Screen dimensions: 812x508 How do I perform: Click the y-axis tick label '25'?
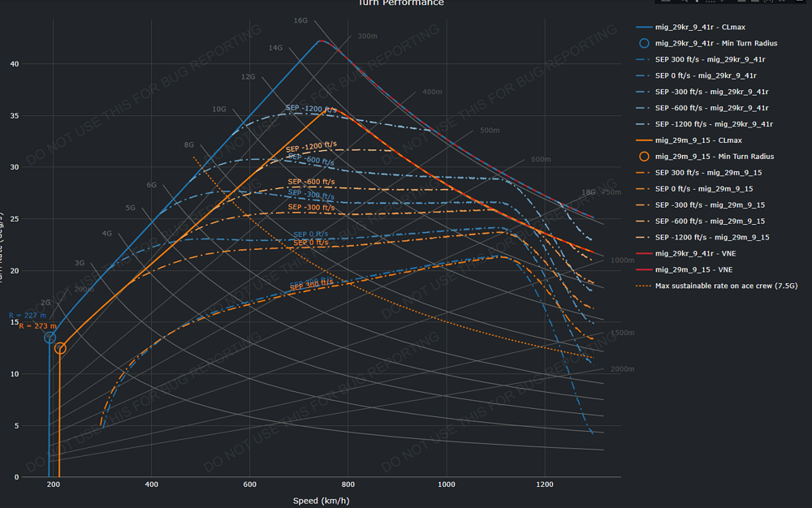click(x=15, y=219)
